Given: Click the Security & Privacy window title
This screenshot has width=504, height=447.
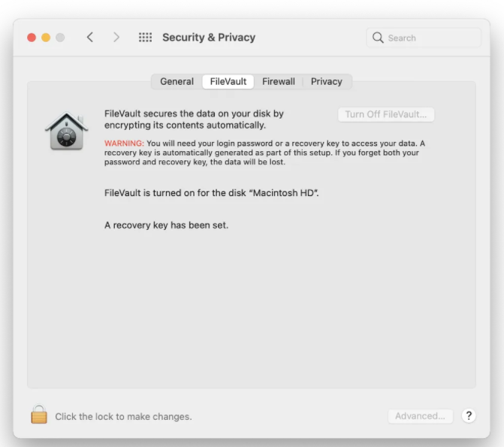Looking at the screenshot, I should point(209,38).
